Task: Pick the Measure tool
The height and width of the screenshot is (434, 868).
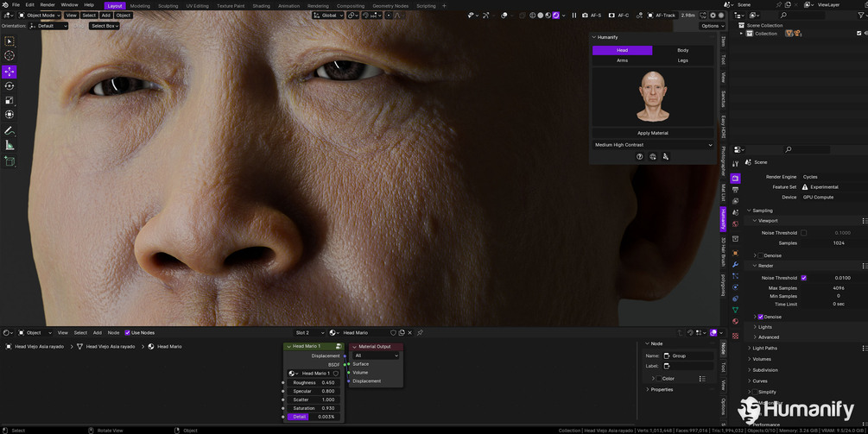Action: [x=10, y=146]
